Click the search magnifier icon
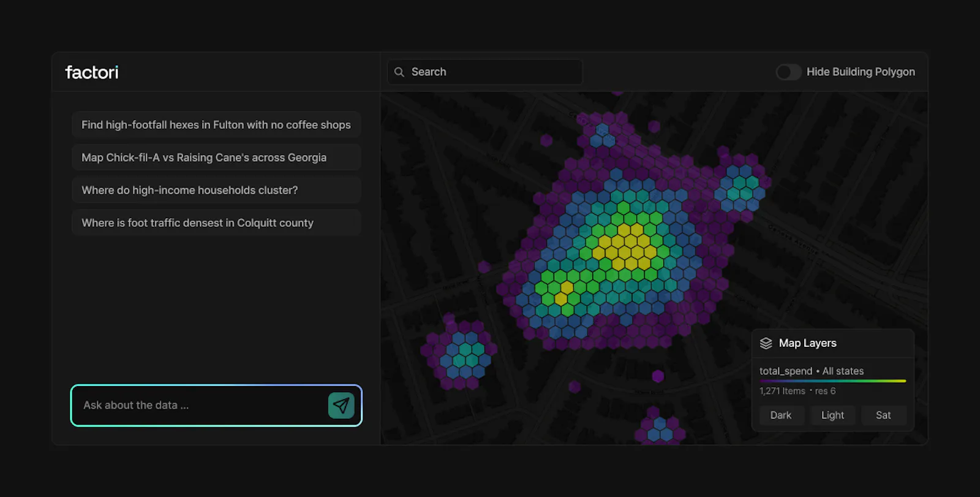This screenshot has width=980, height=497. click(x=399, y=72)
